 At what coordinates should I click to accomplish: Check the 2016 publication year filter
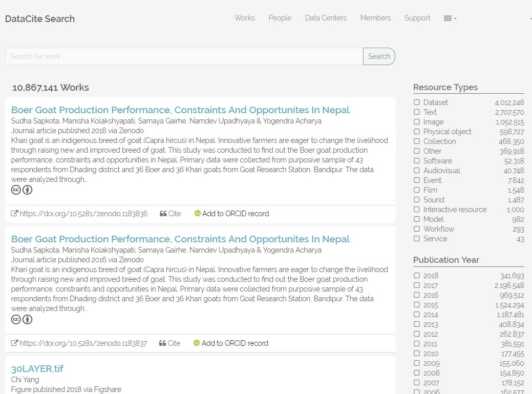coord(417,295)
